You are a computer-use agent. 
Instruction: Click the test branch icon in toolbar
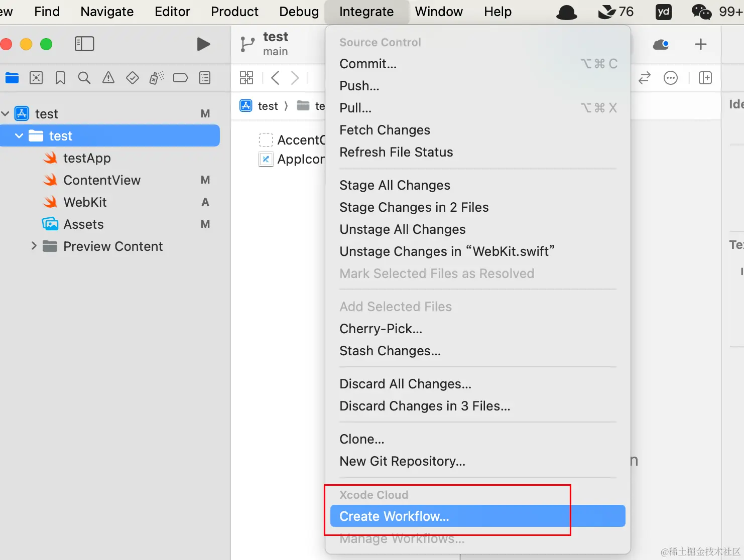247,44
